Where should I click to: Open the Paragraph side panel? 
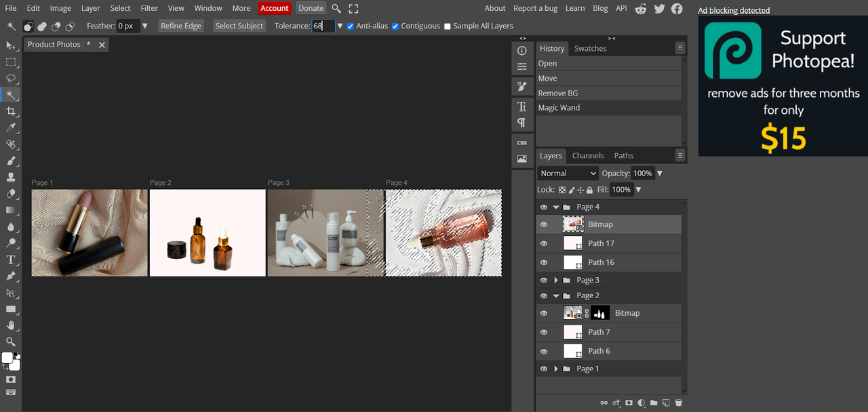tap(521, 123)
